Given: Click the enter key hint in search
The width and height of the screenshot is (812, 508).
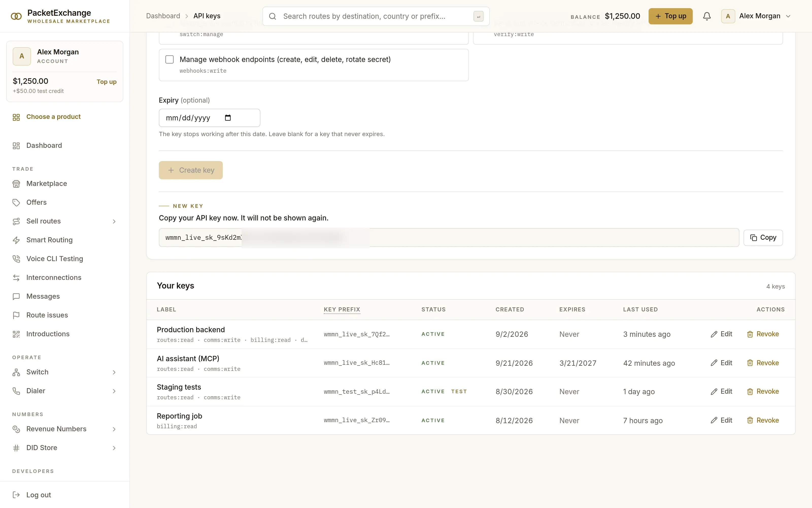Looking at the screenshot, I should 479,16.
